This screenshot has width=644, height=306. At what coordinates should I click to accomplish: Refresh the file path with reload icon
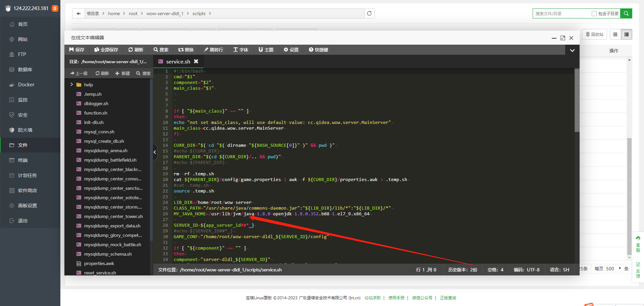point(369,13)
